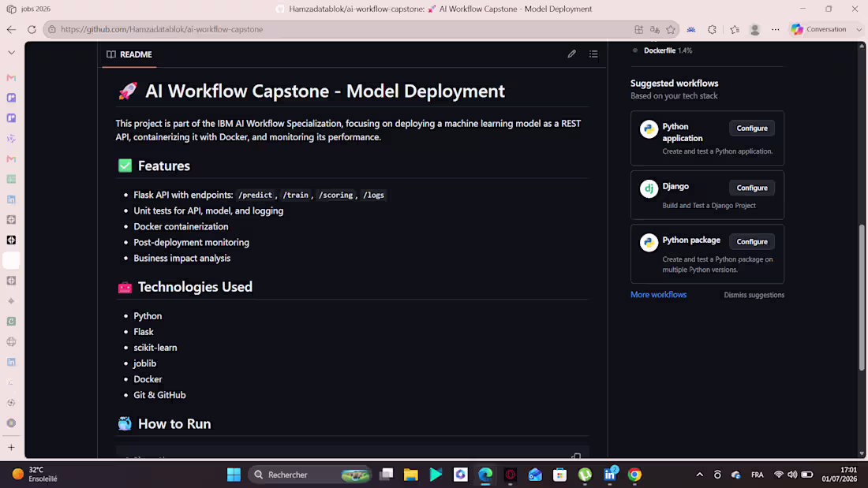This screenshot has height=488, width=868.
Task: Click the /logs endpoint code text
Action: [374, 195]
